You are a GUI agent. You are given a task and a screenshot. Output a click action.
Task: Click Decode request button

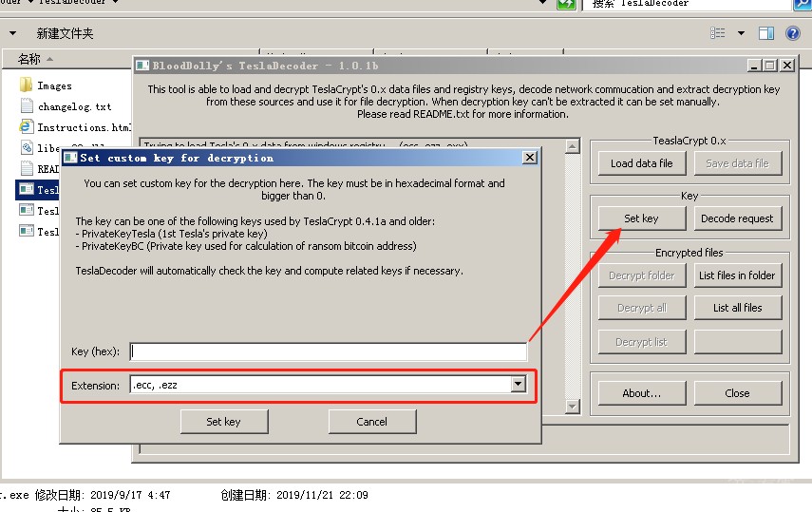pos(737,218)
